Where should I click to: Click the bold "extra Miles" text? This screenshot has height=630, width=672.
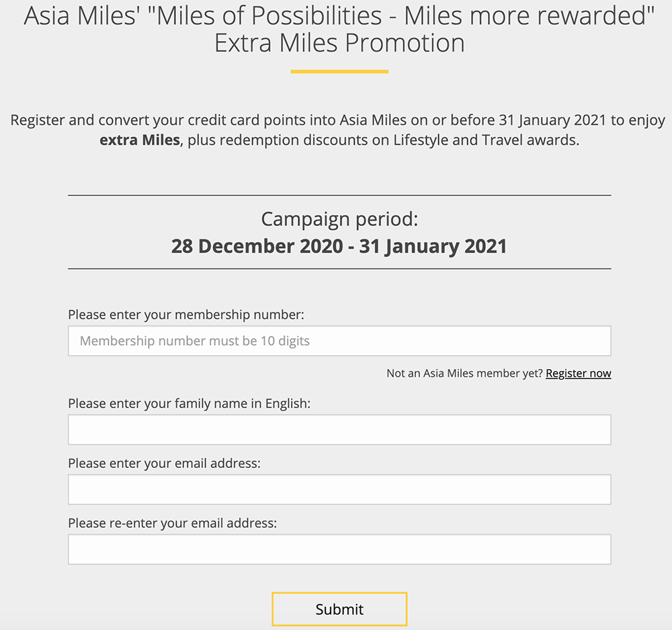pyautogui.click(x=140, y=141)
